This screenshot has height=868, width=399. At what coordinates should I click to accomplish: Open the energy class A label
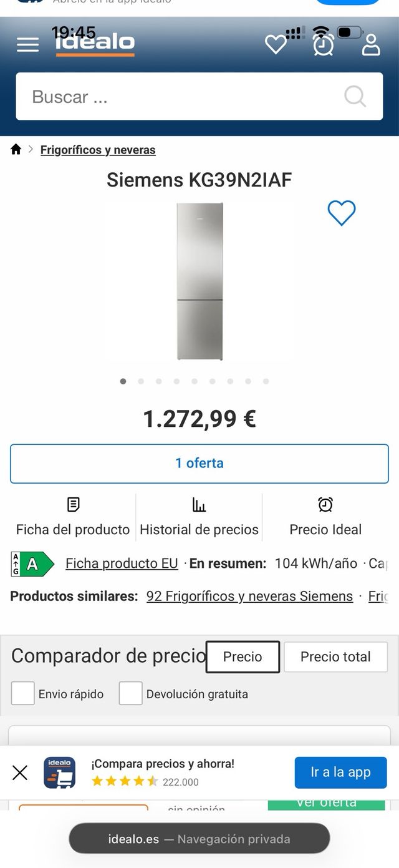click(x=32, y=563)
